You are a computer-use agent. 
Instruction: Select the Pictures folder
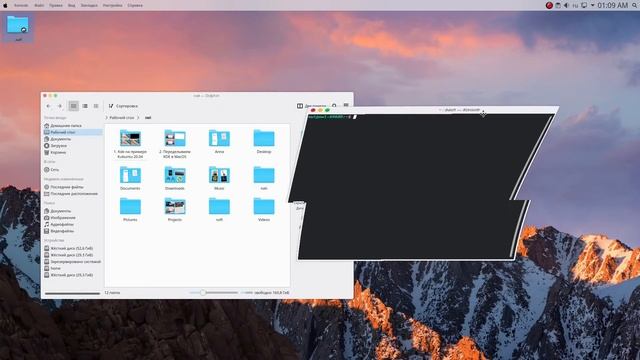(130, 209)
